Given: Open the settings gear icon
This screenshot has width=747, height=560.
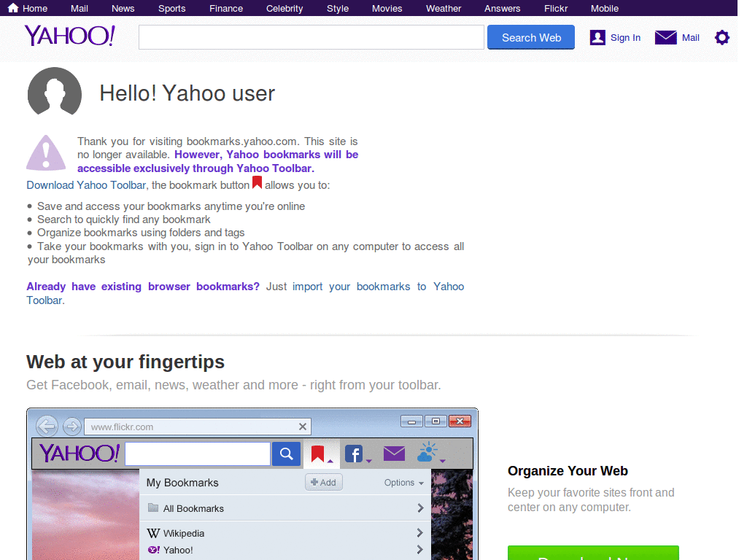Looking at the screenshot, I should 721,37.
